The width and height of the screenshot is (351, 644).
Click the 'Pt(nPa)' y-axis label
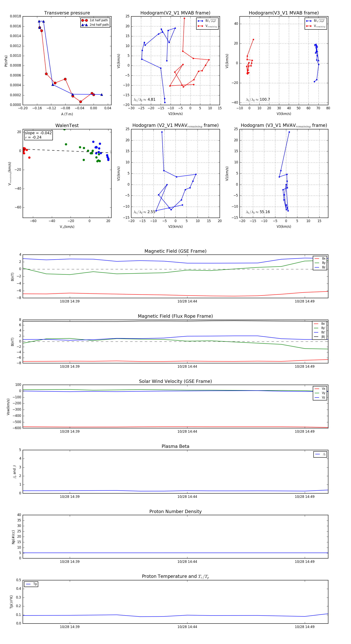(6, 61)
